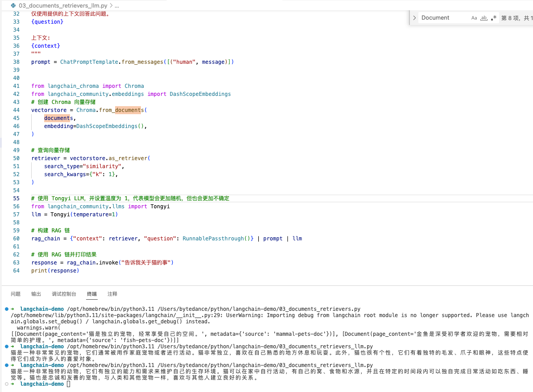
Task: Expand the replace toggle chevron in find widget
Action: [414, 18]
